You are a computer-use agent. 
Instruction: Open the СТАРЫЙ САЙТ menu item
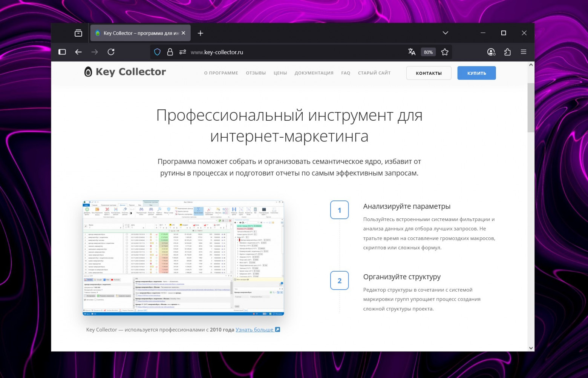(x=374, y=73)
